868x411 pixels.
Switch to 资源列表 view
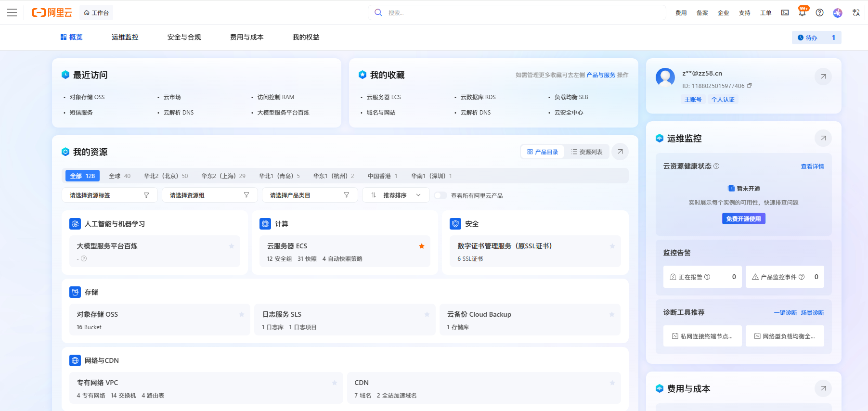point(587,152)
